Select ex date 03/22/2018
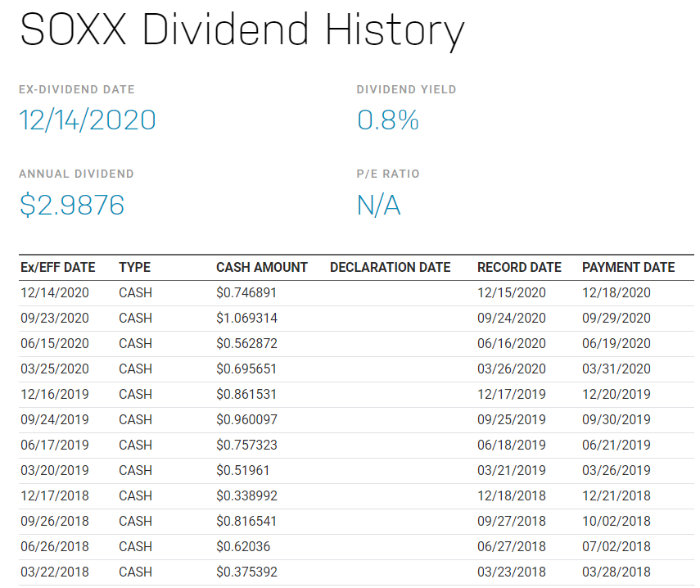The image size is (700, 588). [x=55, y=572]
